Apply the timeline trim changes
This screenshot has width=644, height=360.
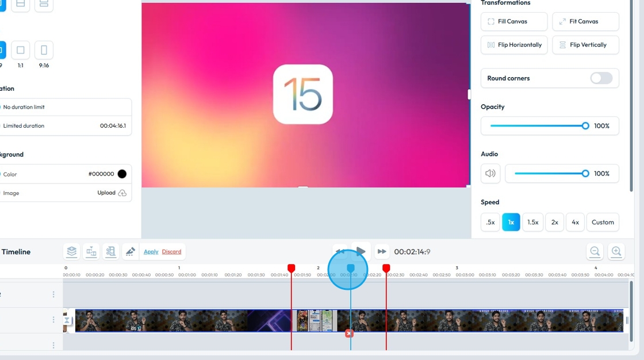[151, 251]
